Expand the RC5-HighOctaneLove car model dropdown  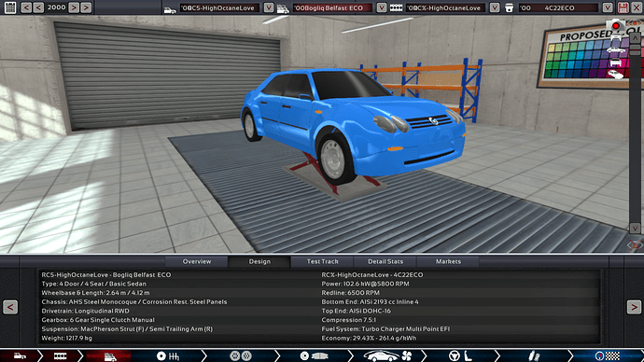pos(269,7)
